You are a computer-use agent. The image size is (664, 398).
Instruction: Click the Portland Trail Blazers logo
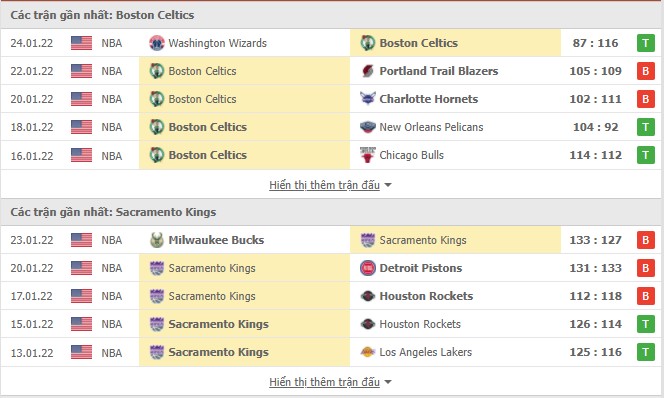tap(368, 71)
